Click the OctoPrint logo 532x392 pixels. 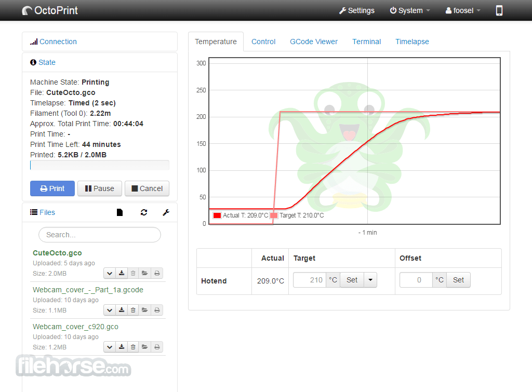click(x=50, y=10)
